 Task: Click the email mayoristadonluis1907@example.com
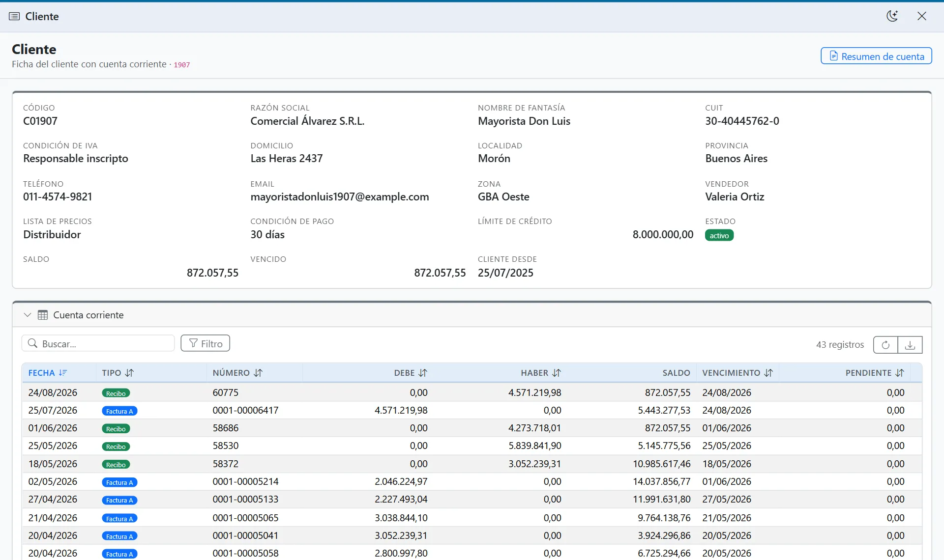coord(340,196)
